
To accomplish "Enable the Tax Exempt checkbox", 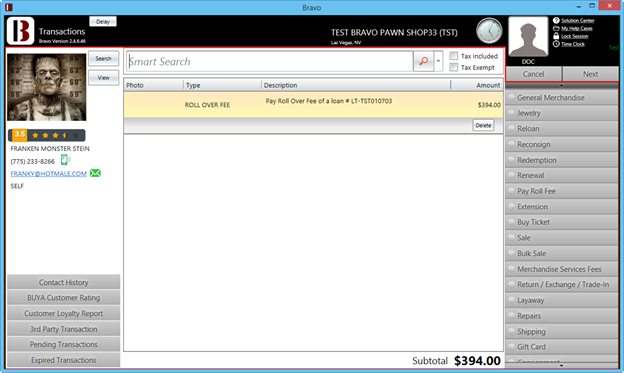I will click(x=454, y=67).
